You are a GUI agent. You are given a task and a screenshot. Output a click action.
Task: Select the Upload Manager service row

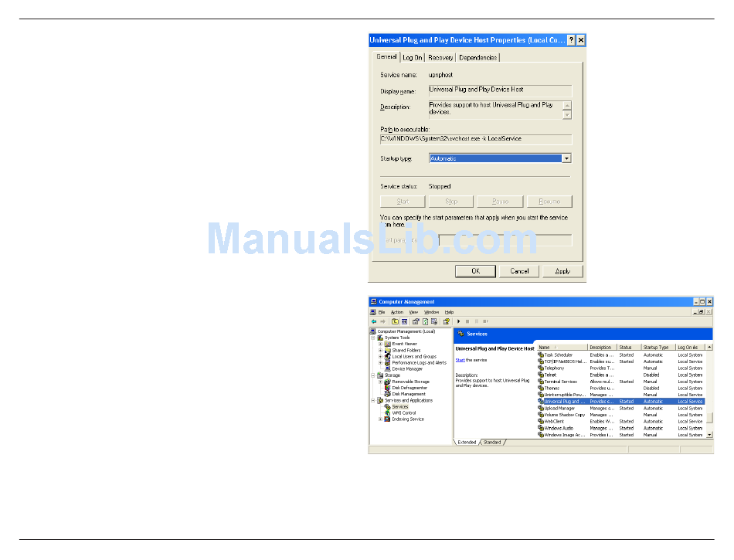621,409
